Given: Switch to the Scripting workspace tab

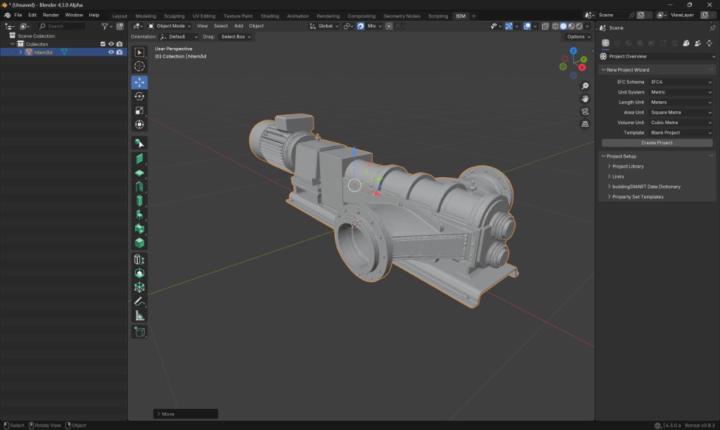Looking at the screenshot, I should tap(438, 16).
